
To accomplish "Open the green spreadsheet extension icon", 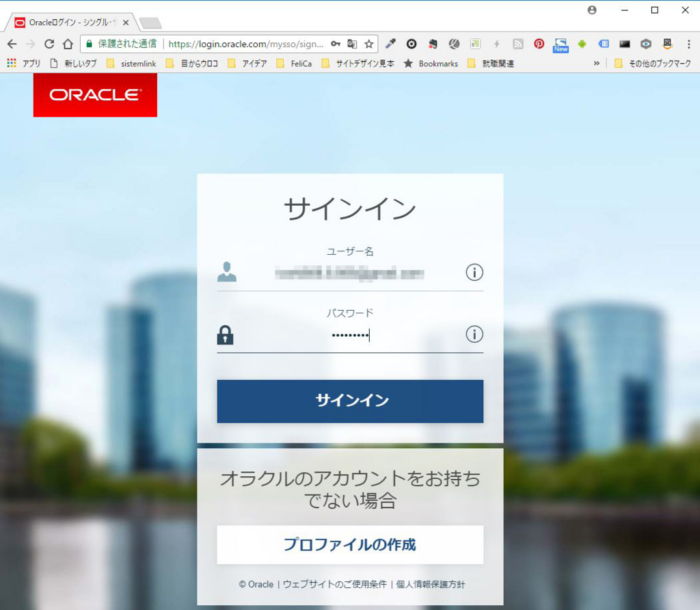I will click(476, 44).
